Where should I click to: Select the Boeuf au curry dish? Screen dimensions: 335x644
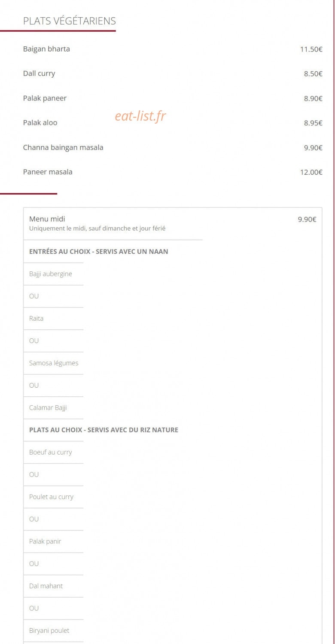(51, 452)
